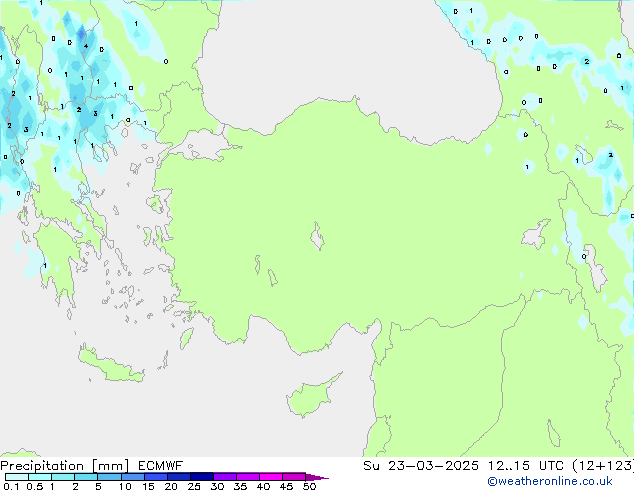Click the 0.1–0.5 mm legend swatch
Viewport: 634px width, 490px height.
pos(17,477)
